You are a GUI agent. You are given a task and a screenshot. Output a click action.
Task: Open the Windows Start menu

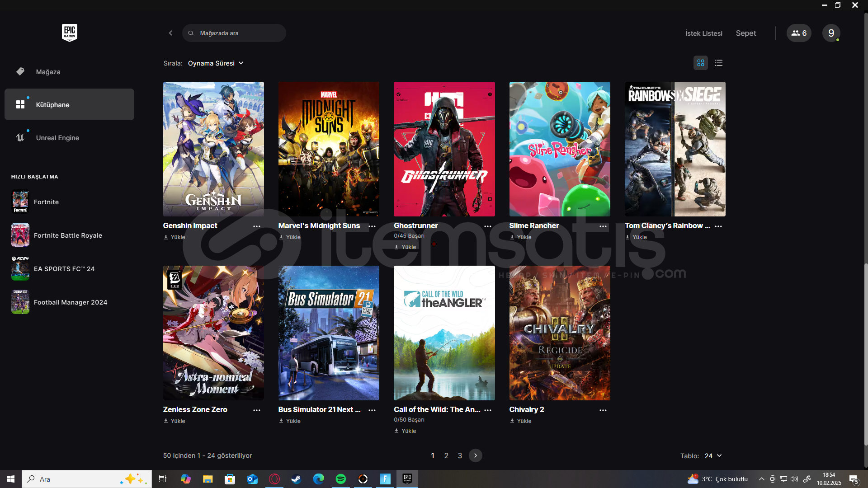point(11,479)
